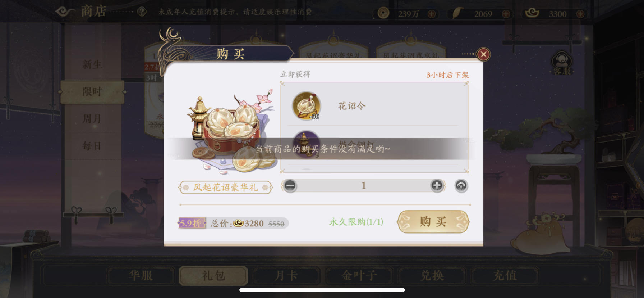Add ingots via plus beside 3300

(580, 14)
